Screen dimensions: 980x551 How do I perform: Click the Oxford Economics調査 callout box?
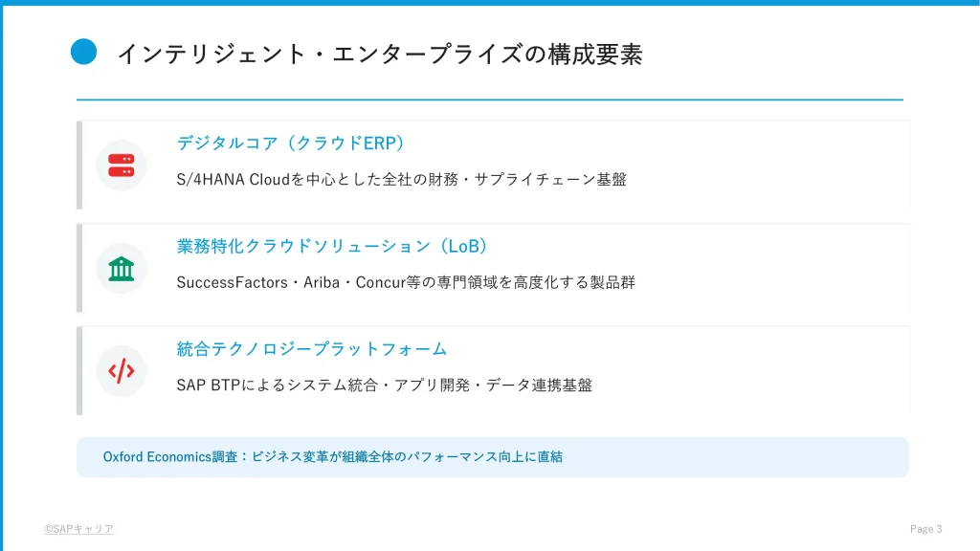(x=492, y=457)
